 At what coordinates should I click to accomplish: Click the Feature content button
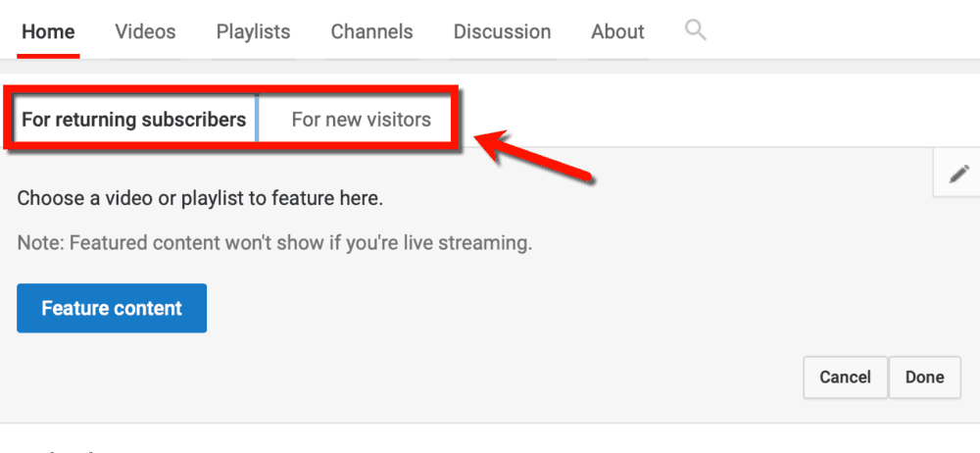click(x=112, y=308)
